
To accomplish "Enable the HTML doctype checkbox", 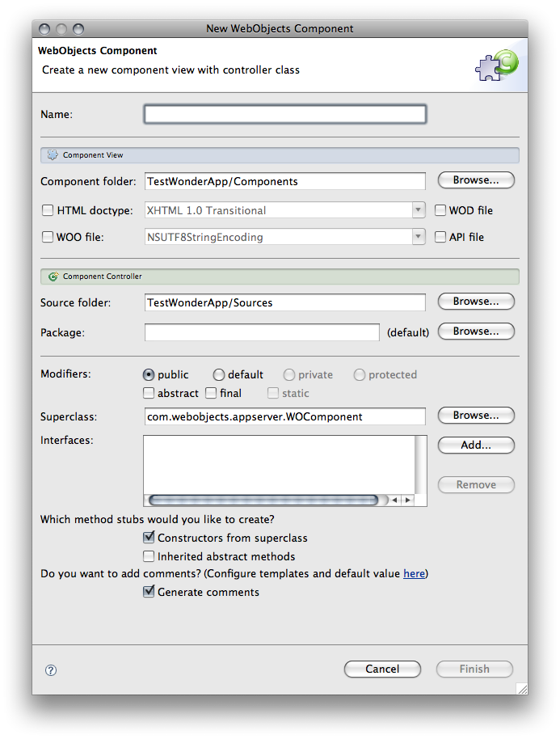I will tap(48, 210).
